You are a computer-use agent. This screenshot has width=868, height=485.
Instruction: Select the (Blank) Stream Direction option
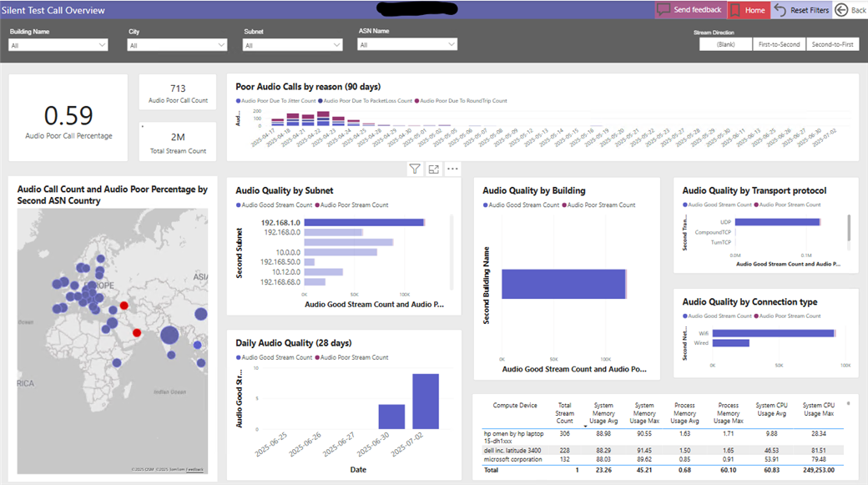(x=725, y=44)
